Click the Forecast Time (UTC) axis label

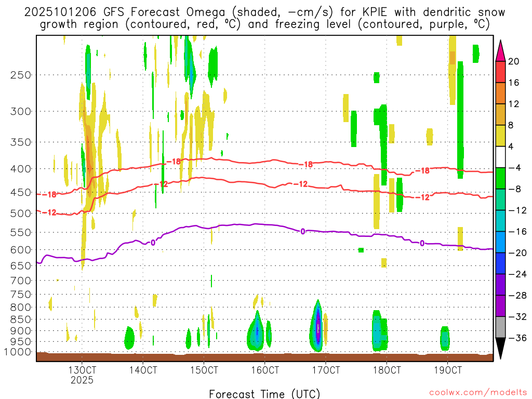click(x=264, y=393)
